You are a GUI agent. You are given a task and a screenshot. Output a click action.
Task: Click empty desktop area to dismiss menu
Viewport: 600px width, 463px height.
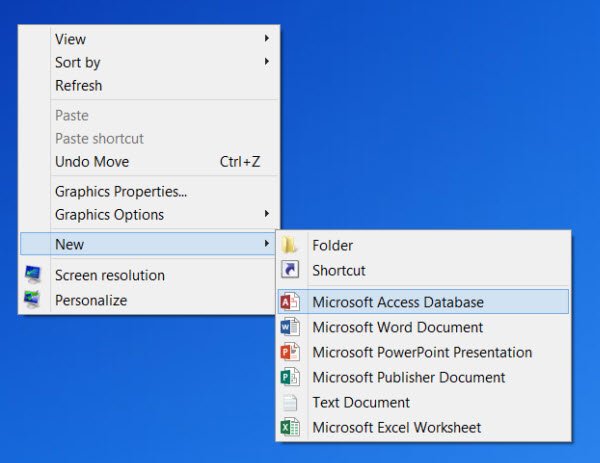(x=450, y=100)
